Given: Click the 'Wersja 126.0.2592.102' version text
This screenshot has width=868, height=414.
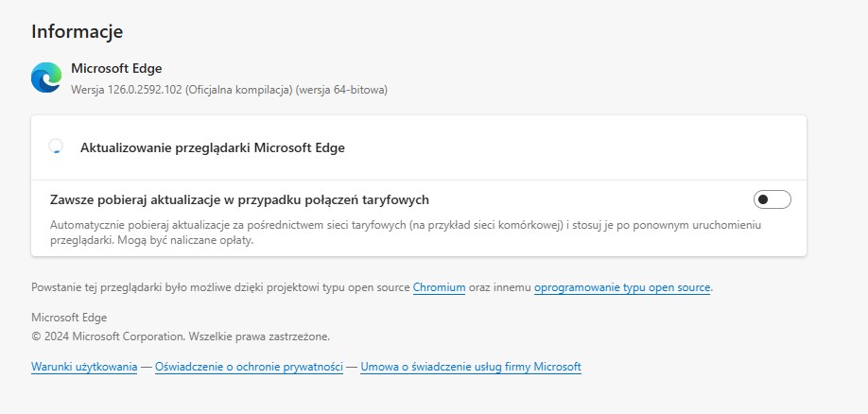Looking at the screenshot, I should click(229, 90).
